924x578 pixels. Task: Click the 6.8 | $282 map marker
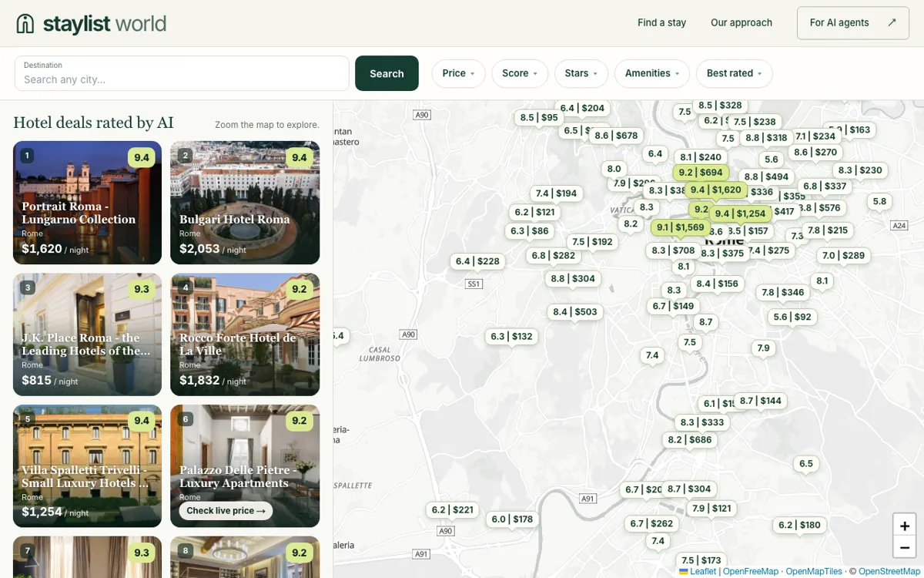pos(554,255)
